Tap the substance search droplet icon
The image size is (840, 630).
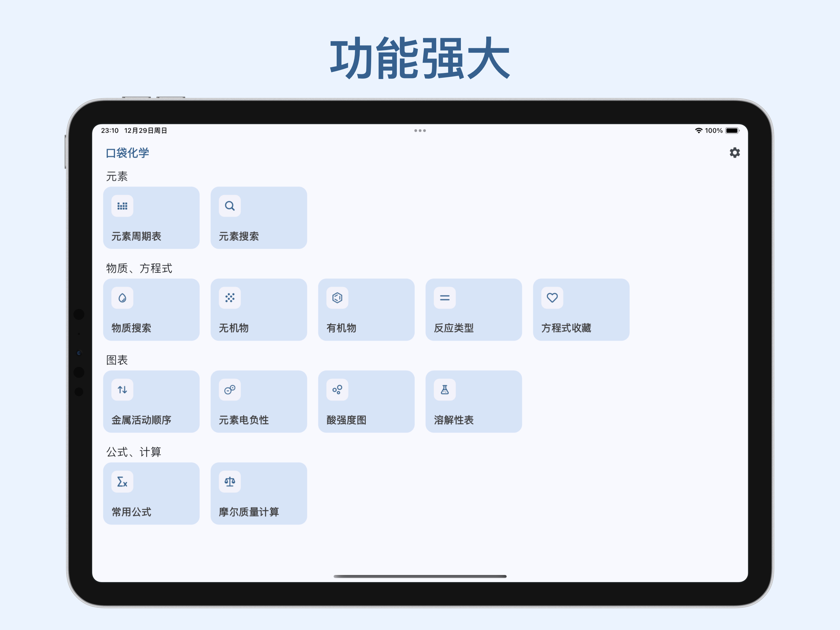point(122,298)
